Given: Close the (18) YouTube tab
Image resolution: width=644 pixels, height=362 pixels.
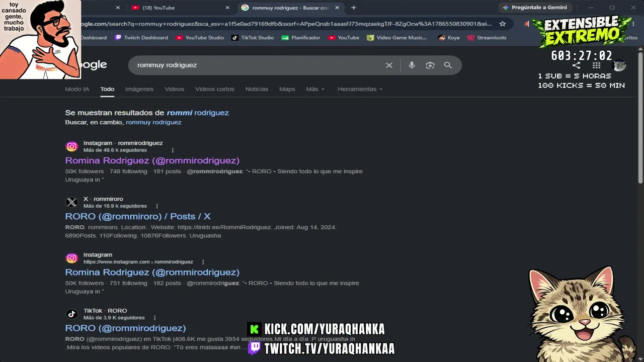Looking at the screenshot, I should [x=227, y=8].
